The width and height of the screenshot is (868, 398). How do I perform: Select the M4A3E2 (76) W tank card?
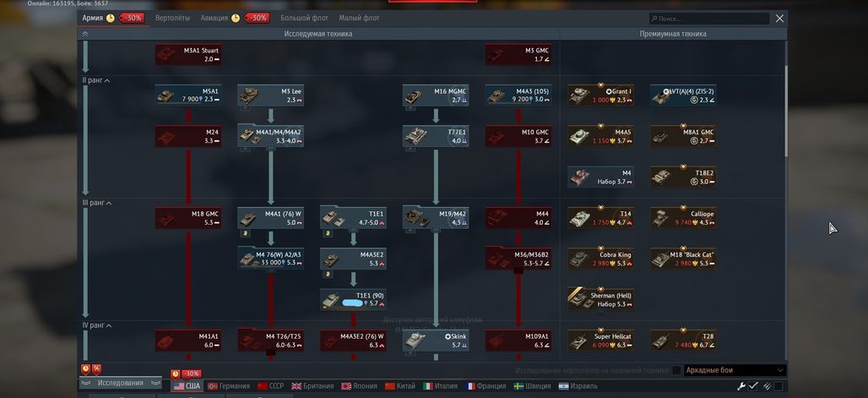coord(353,341)
